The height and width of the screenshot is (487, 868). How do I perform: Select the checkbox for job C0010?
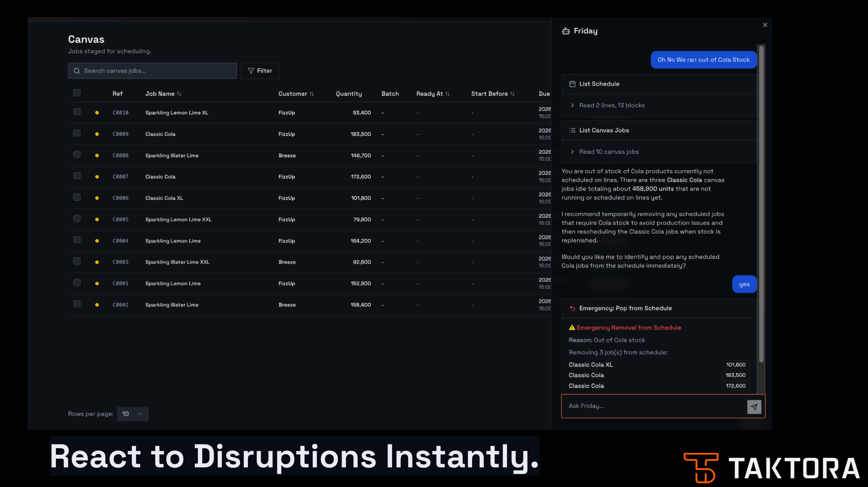point(77,111)
